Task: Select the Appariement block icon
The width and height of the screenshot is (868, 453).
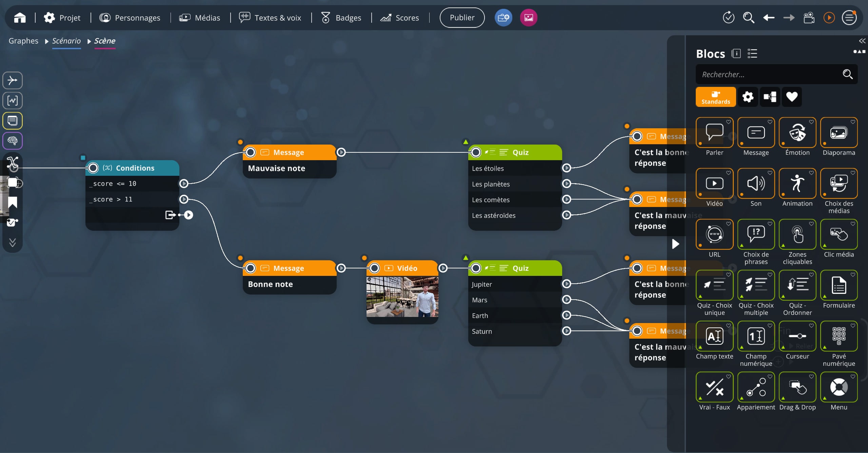Action: coord(756,387)
